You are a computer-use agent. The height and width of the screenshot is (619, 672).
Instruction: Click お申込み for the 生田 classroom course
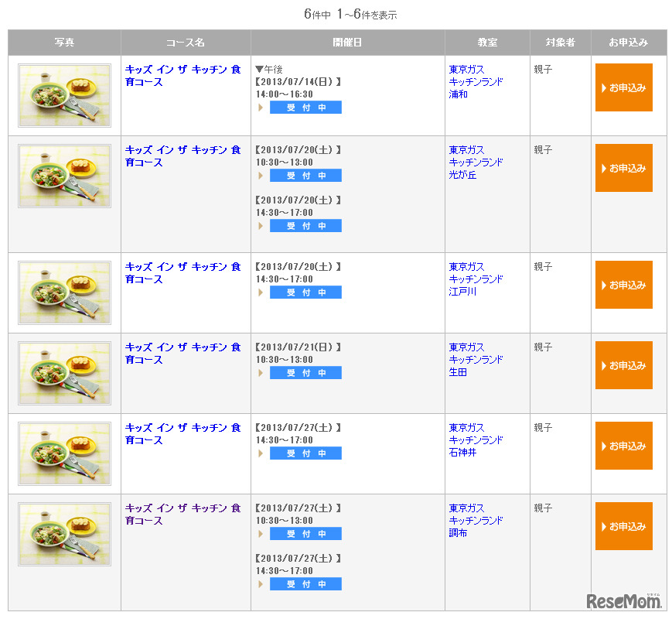point(623,365)
